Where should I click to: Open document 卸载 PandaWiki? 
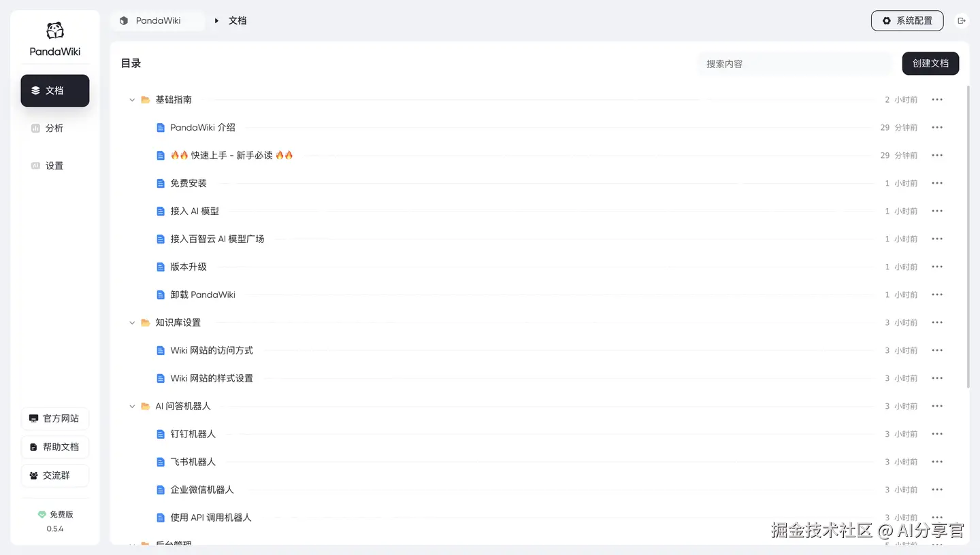203,295
